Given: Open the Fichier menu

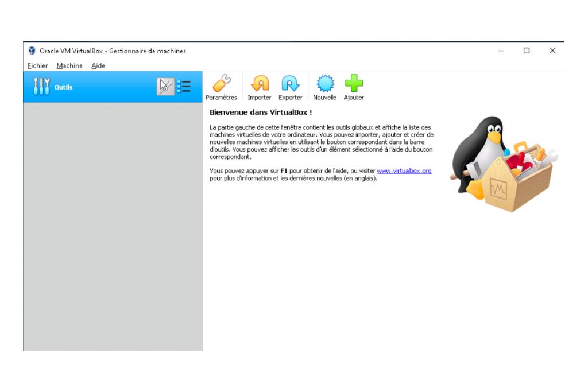Looking at the screenshot, I should pyautogui.click(x=37, y=65).
